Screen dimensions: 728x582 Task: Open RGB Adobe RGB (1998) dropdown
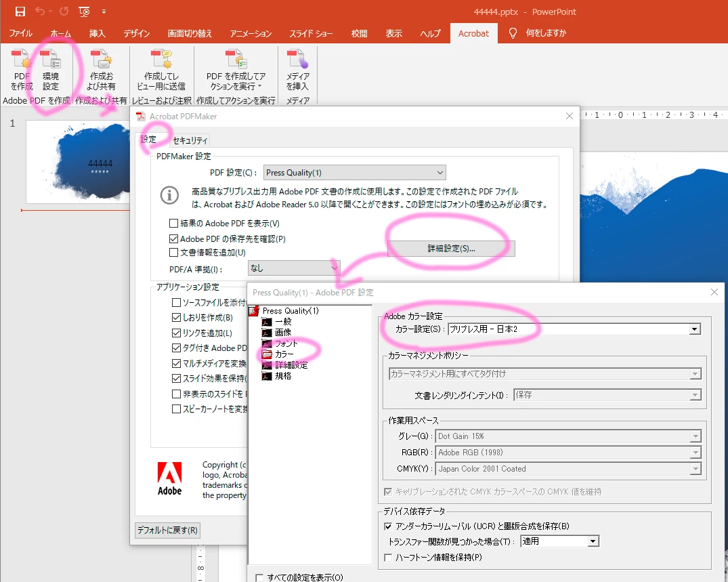coord(568,453)
